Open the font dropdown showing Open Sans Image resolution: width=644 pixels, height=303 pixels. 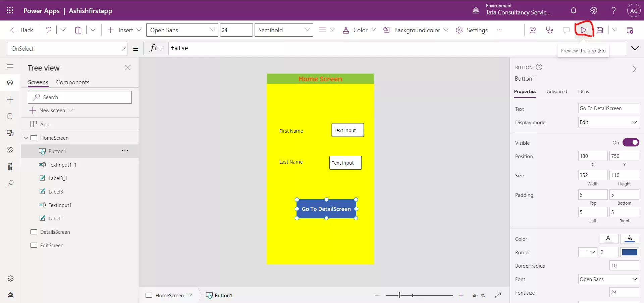[x=182, y=30]
